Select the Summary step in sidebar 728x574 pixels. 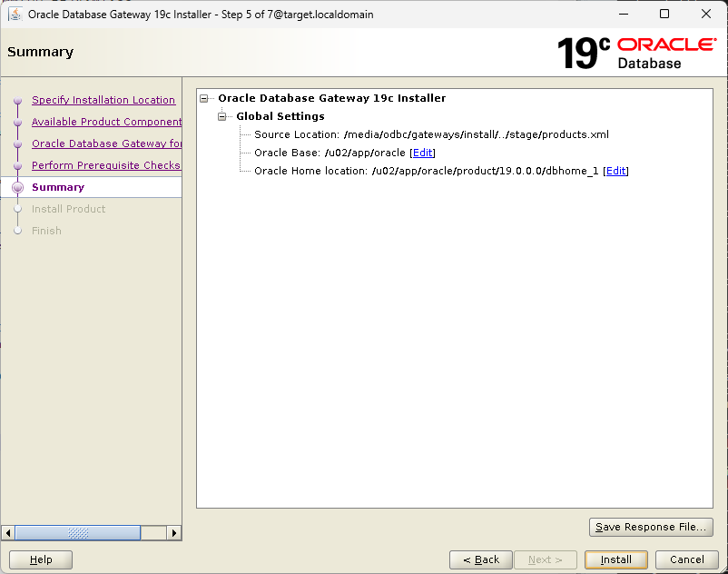(x=58, y=187)
